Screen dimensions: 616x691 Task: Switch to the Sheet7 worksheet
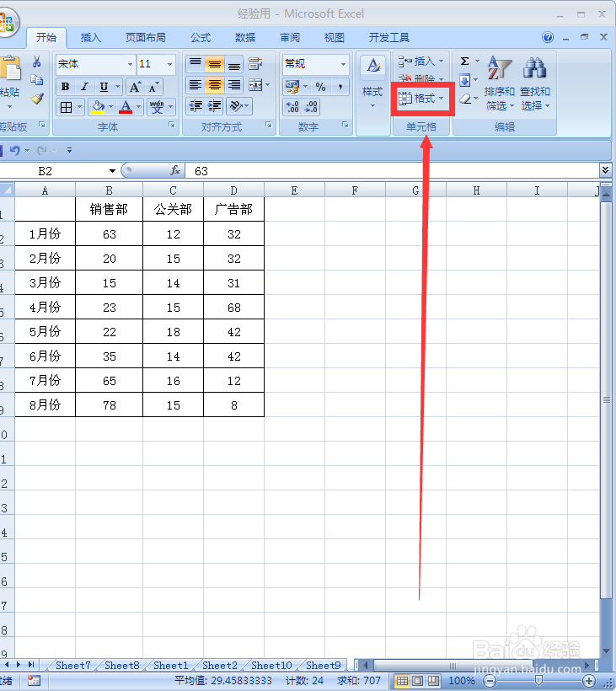click(x=73, y=666)
